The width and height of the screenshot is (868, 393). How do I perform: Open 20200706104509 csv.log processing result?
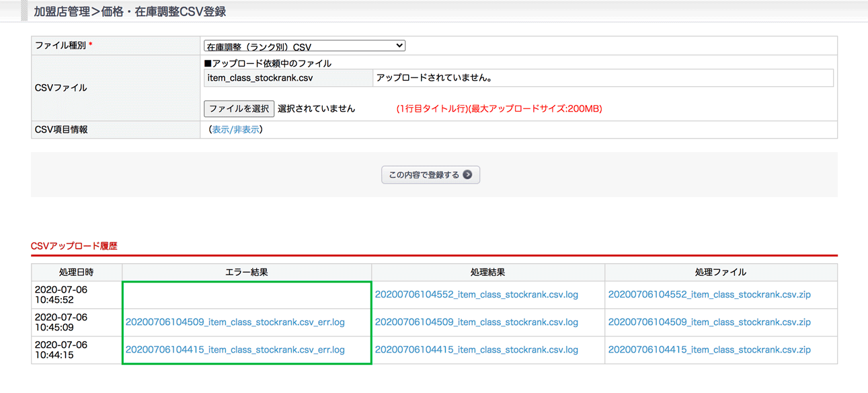tap(476, 322)
